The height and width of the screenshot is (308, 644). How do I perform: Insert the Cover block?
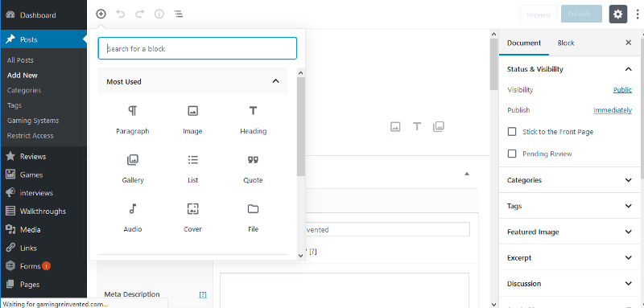tap(192, 217)
